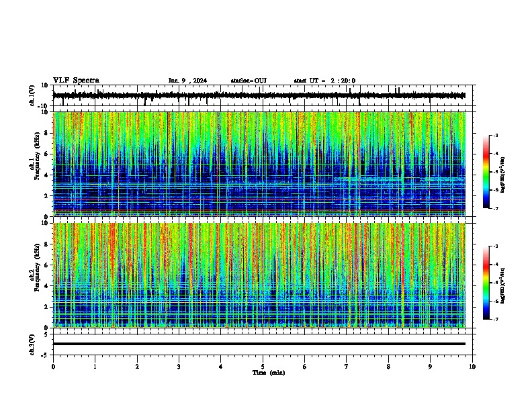The image size is (532, 411).
Task: Click the ch.3(V) axis label
Action: click(x=32, y=345)
